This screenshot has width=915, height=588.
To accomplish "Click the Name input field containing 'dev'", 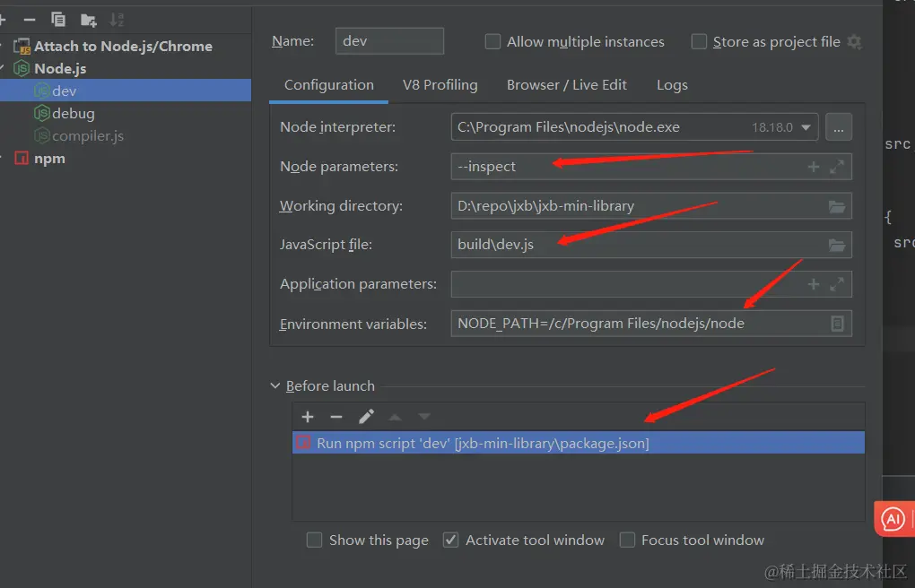I will tap(389, 41).
